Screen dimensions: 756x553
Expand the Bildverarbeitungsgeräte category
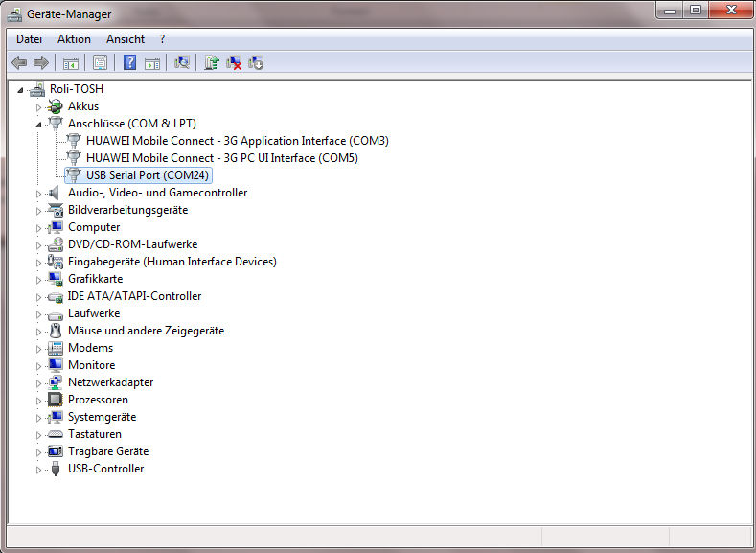[x=38, y=210]
